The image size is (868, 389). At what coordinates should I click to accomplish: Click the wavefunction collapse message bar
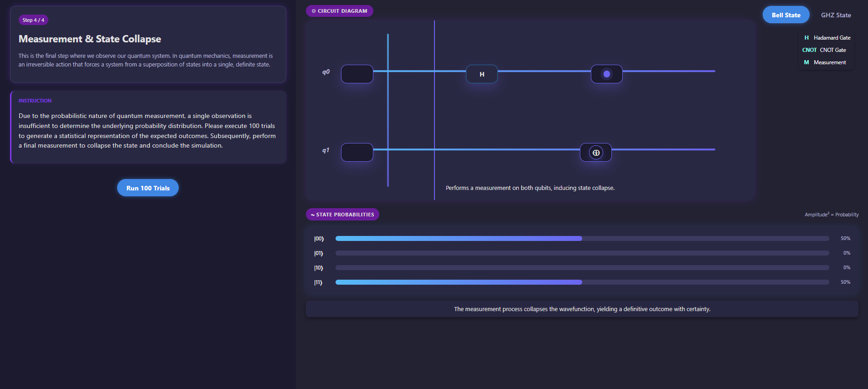(582, 309)
